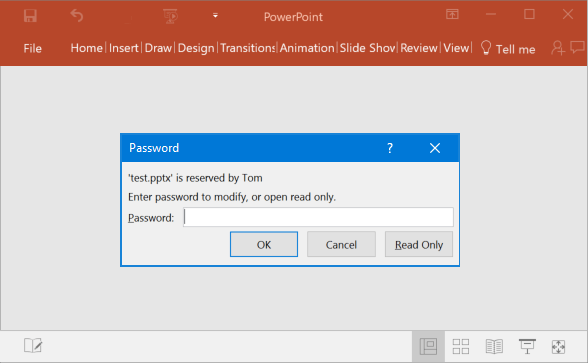The image size is (588, 363).
Task: Minimize the PowerPoint window
Action: (491, 14)
